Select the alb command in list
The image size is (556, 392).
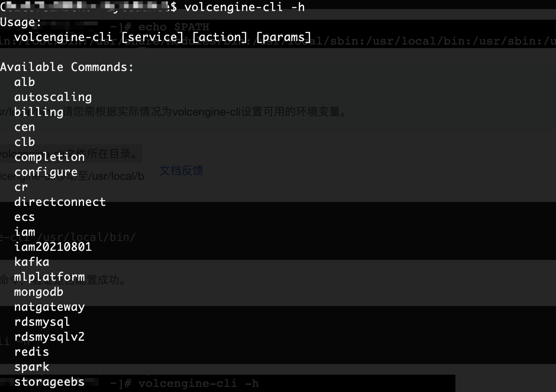(24, 82)
